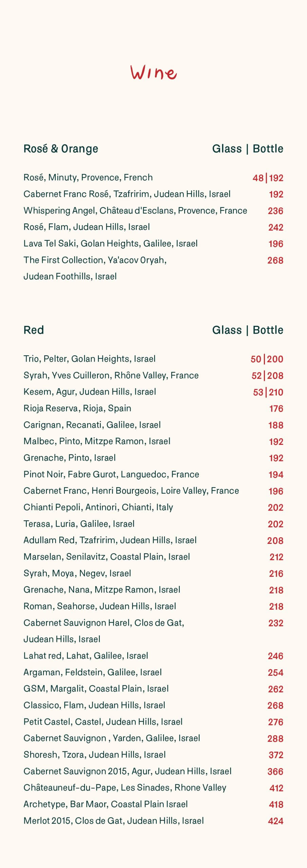Choose Whispering Angel, Château d'Esclans wine
The image size is (307, 868).
[135, 211]
